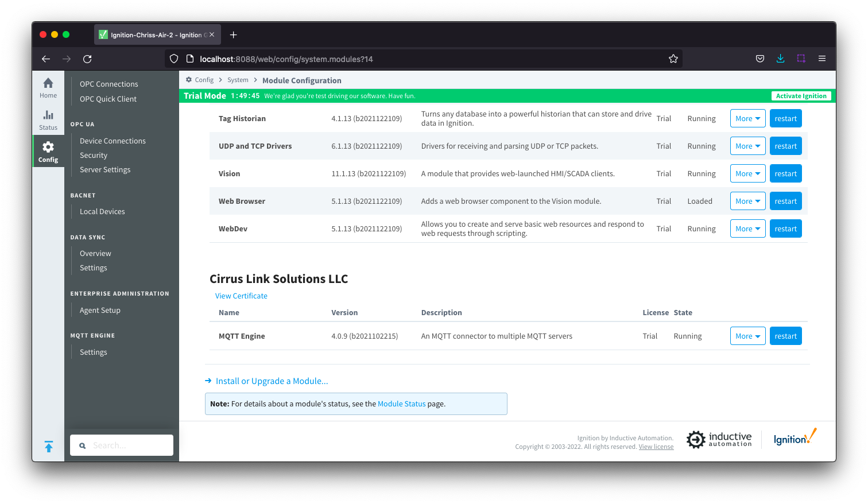Click the Vision version 11.1.13 text
This screenshot has width=868, height=504.
pos(369,173)
